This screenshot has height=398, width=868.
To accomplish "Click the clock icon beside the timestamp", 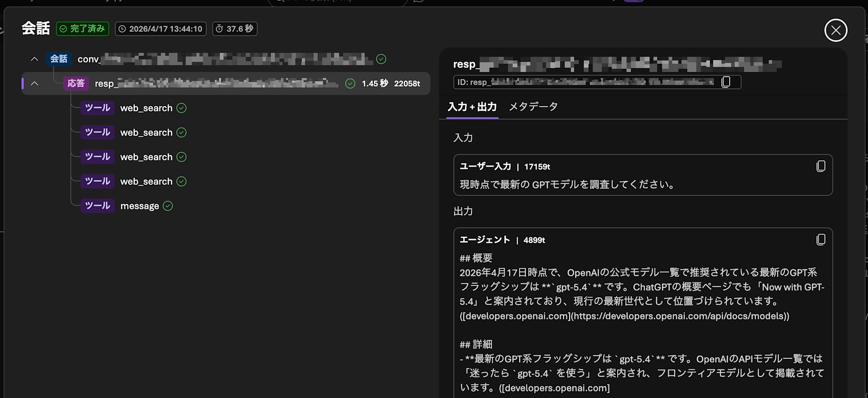I will coord(123,29).
